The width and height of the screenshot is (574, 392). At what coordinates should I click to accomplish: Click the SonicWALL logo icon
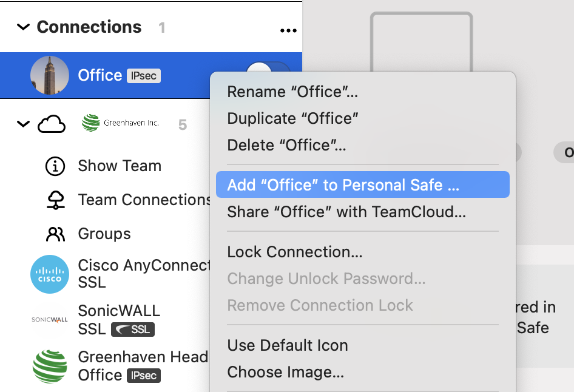point(49,320)
